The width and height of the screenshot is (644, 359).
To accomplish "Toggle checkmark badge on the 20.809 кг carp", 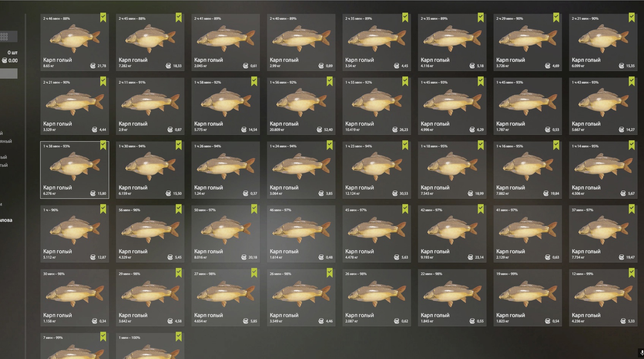I will [329, 81].
